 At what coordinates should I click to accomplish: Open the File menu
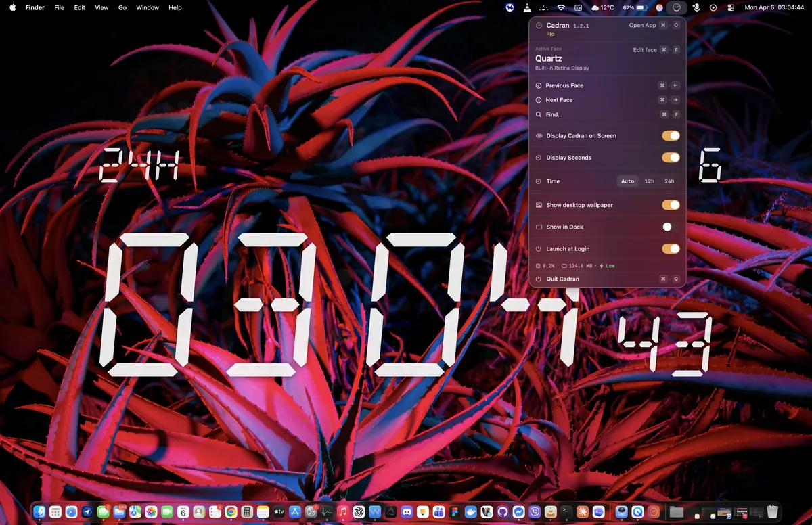(x=60, y=7)
